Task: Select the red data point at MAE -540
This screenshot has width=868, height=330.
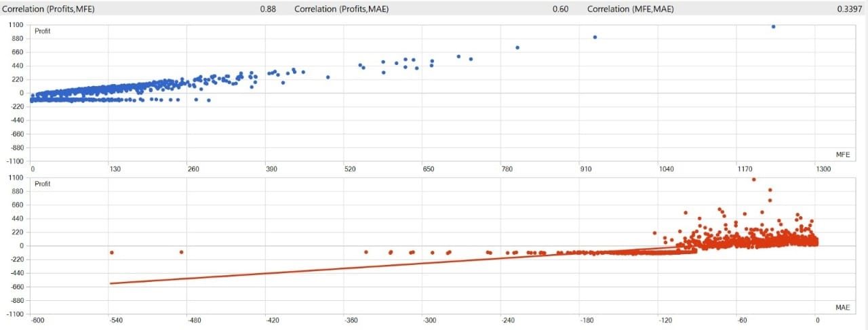Action: (x=111, y=253)
